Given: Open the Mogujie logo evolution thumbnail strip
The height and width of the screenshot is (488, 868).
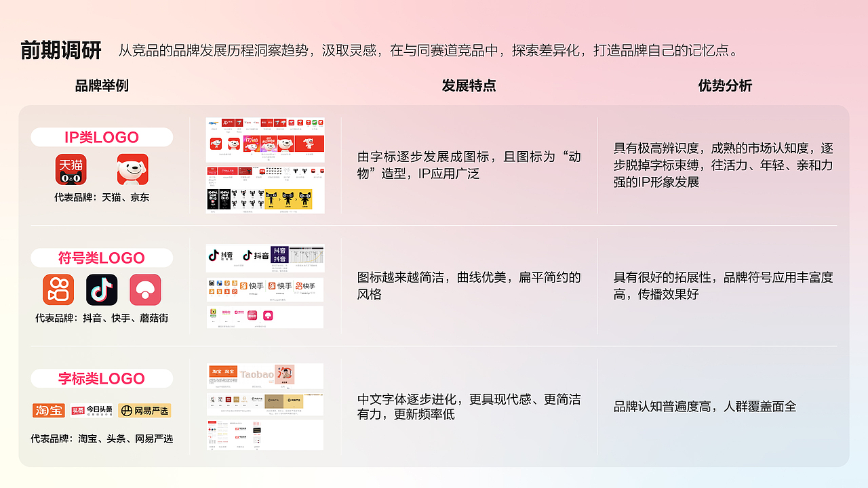Looking at the screenshot, I should (x=265, y=317).
